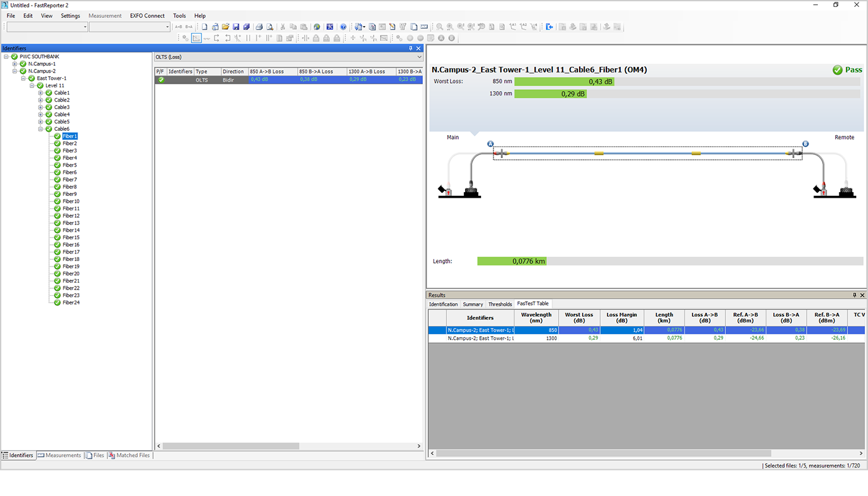Image resolution: width=868 pixels, height=496 pixels.
Task: Collapse the East Tower-1 node
Action: tap(23, 78)
